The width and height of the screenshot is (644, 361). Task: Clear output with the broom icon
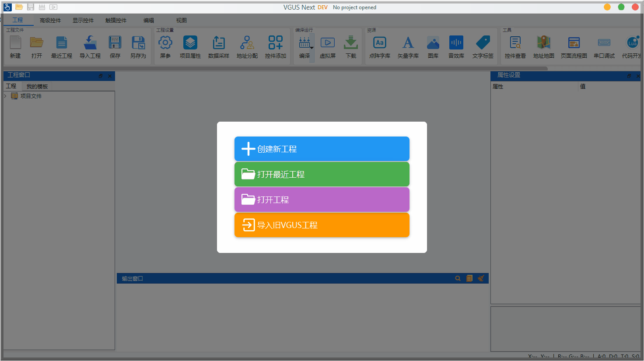(481, 278)
